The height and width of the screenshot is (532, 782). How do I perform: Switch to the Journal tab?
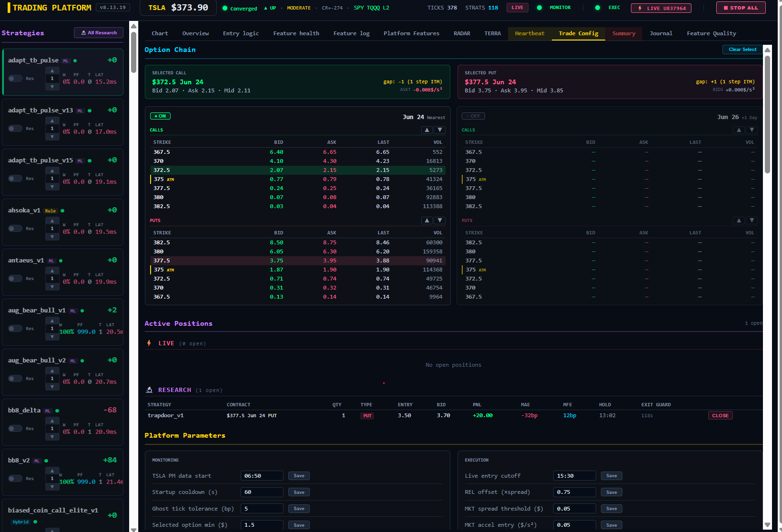[661, 33]
